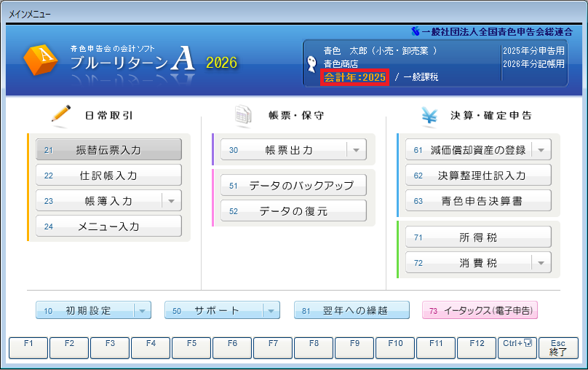
Task: Click the pencil icon beside 日常取引
Action: [x=61, y=114]
